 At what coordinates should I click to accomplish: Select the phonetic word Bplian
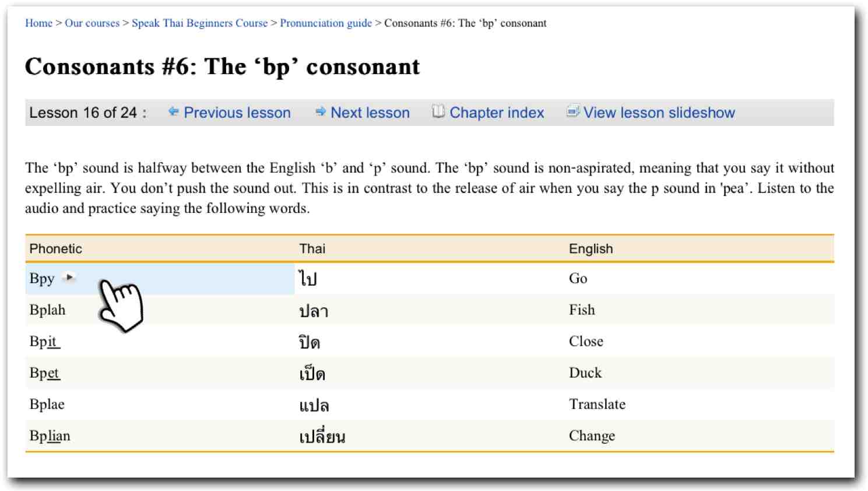point(50,436)
